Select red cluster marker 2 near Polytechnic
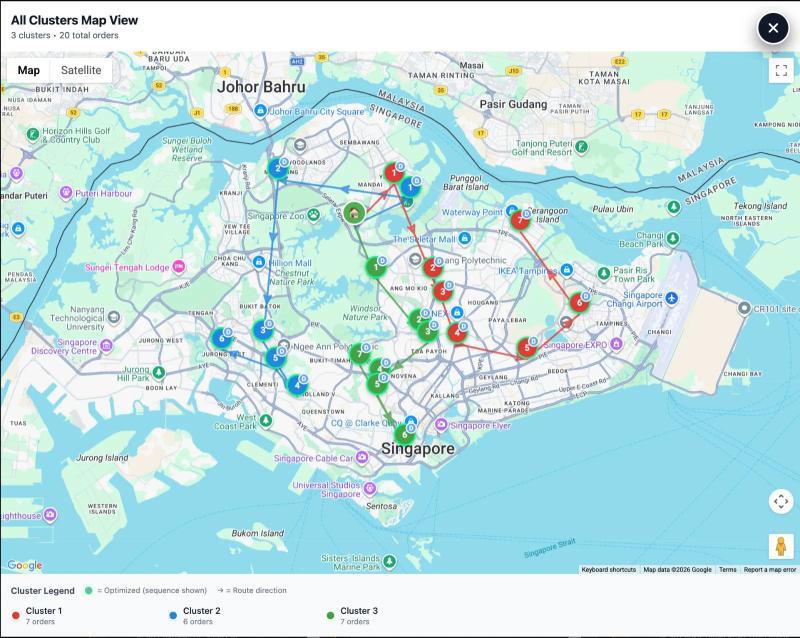This screenshot has width=800, height=638. [x=433, y=267]
